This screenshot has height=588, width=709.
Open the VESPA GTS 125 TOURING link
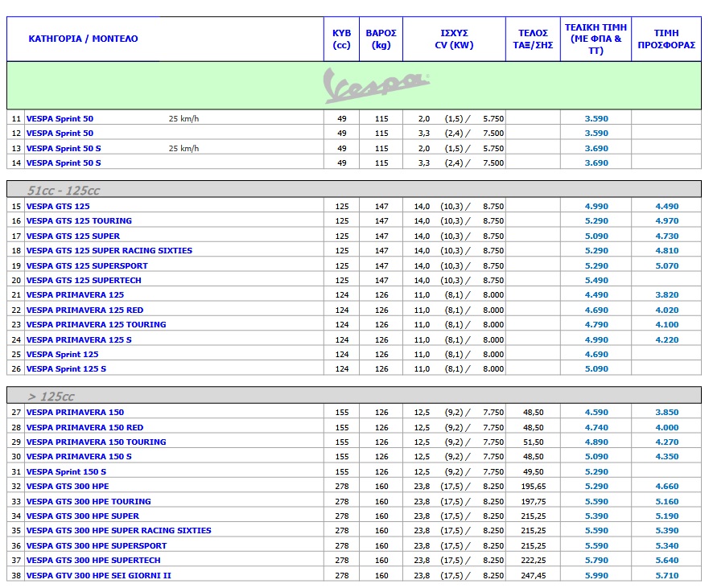[79, 220]
